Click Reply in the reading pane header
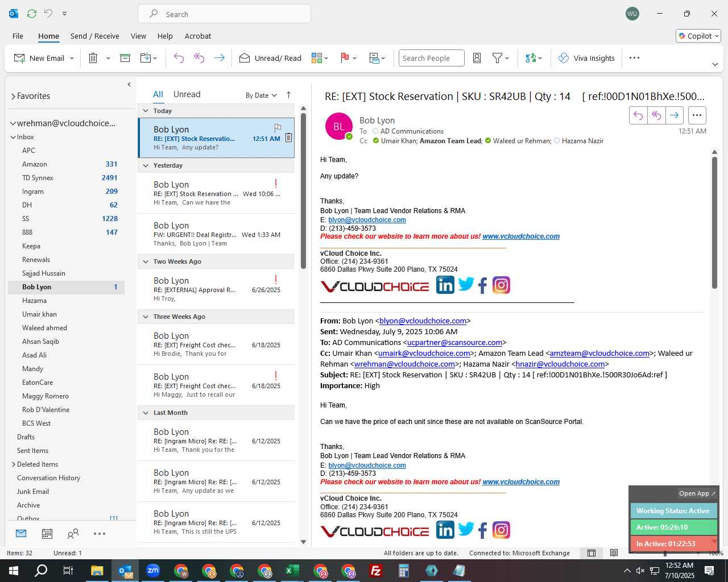Viewport: 728px width, 582px height. [638, 115]
